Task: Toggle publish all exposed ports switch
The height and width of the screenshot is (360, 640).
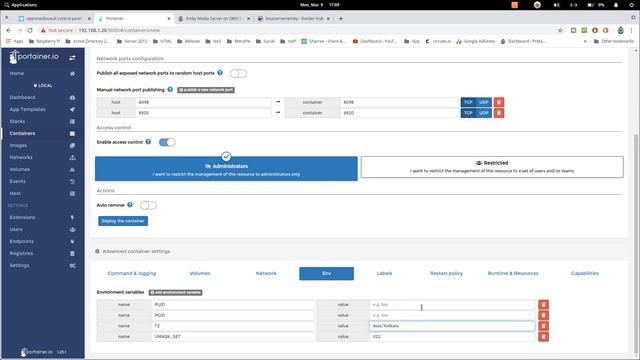Action: pos(238,73)
